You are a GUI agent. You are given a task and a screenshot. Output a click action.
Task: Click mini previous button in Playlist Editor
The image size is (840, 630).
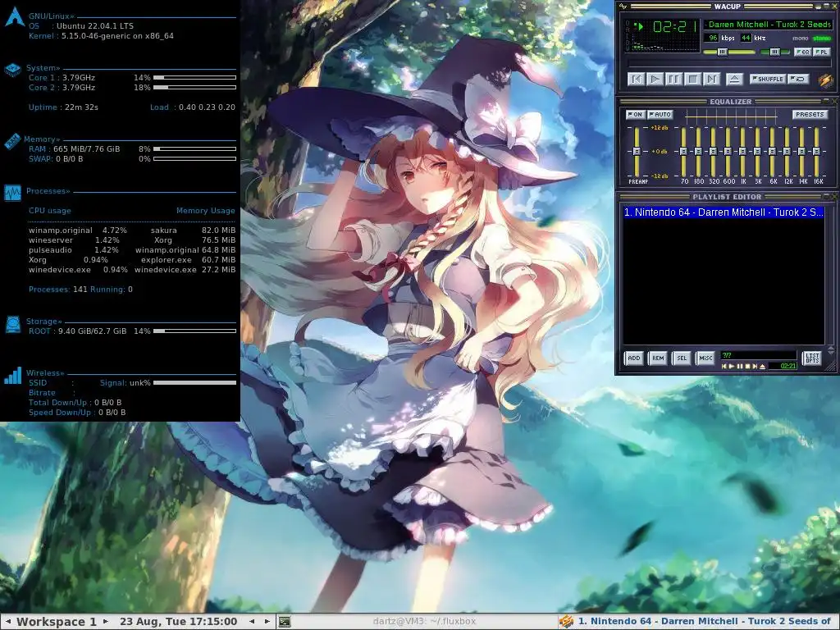coord(724,367)
